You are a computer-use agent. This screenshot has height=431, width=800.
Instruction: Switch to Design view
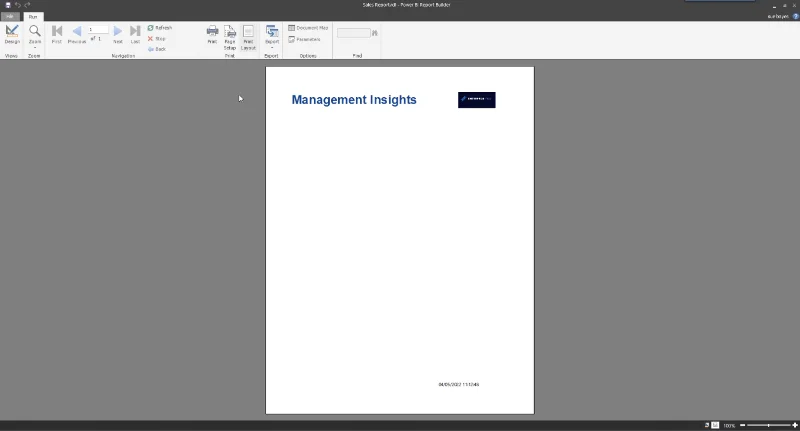(12, 35)
